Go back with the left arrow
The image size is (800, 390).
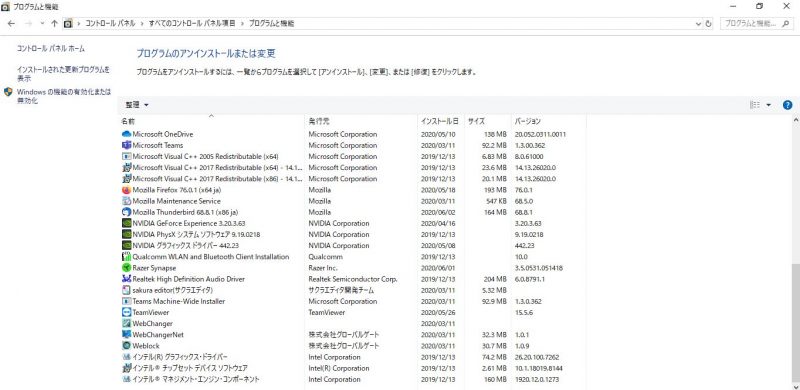click(12, 23)
